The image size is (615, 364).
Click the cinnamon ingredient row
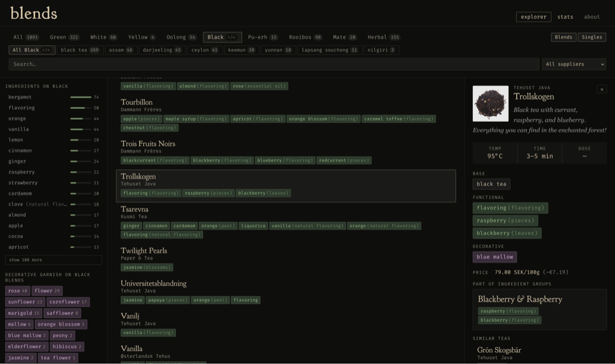(54, 151)
